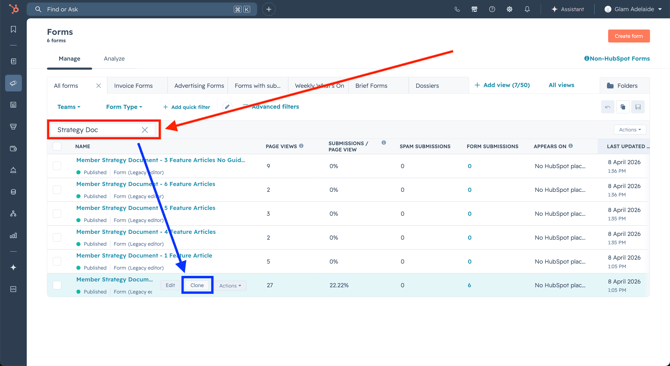Open the bookmarks icon in the sidebar
The image size is (670, 366).
[13, 29]
